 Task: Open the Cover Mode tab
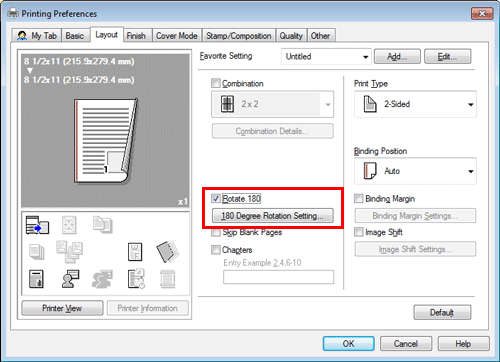point(177,35)
